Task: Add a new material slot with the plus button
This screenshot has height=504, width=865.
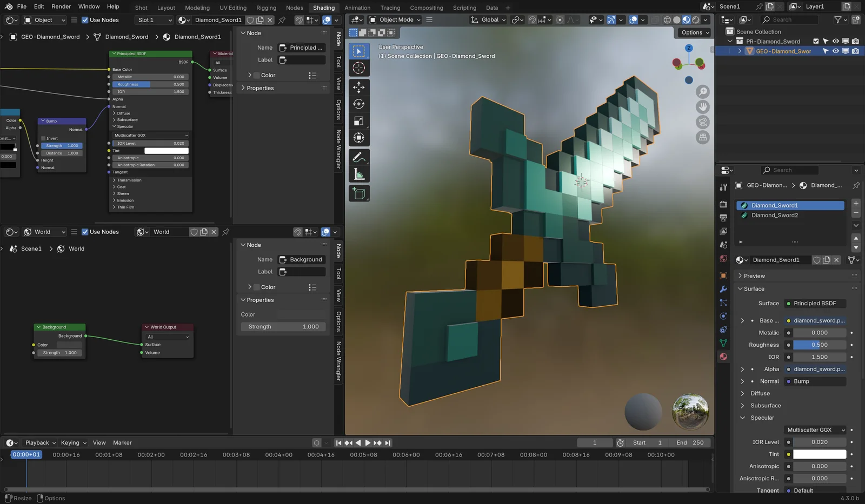Action: pyautogui.click(x=855, y=204)
